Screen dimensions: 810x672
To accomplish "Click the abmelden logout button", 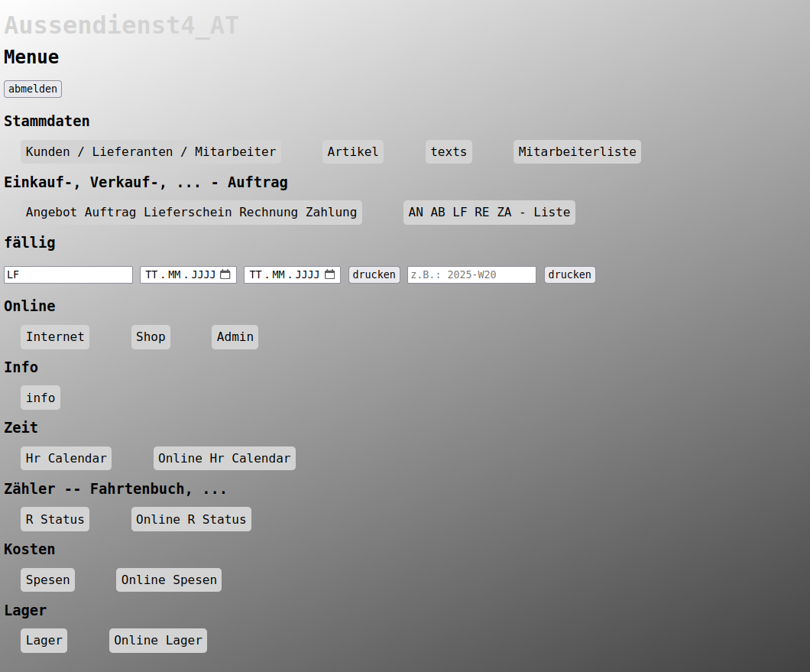I will tap(33, 89).
